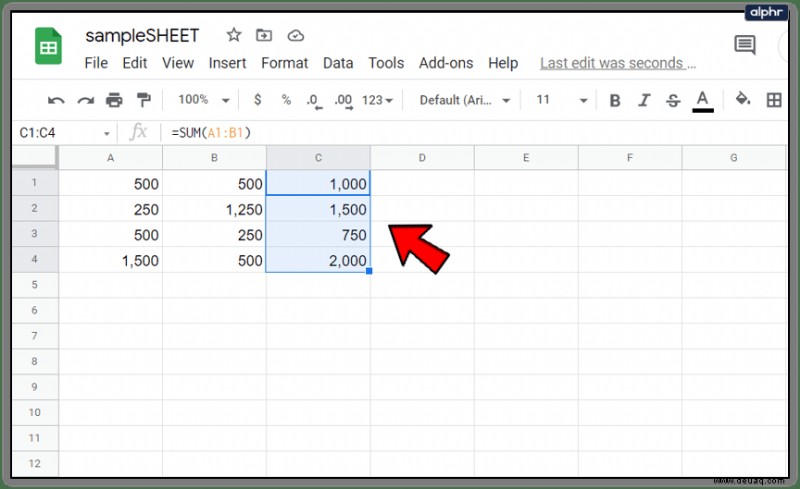
Task: Open the Edit menu
Action: tap(135, 63)
